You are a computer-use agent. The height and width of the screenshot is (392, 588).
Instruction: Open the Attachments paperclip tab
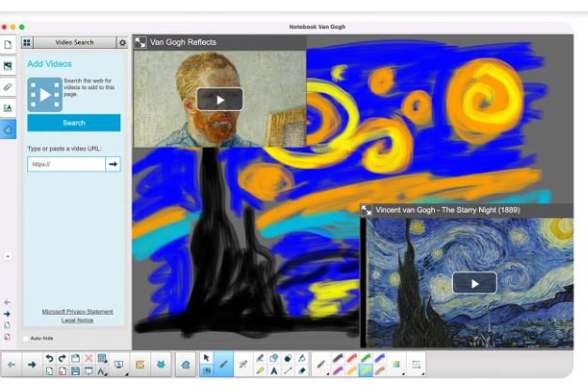tap(8, 86)
